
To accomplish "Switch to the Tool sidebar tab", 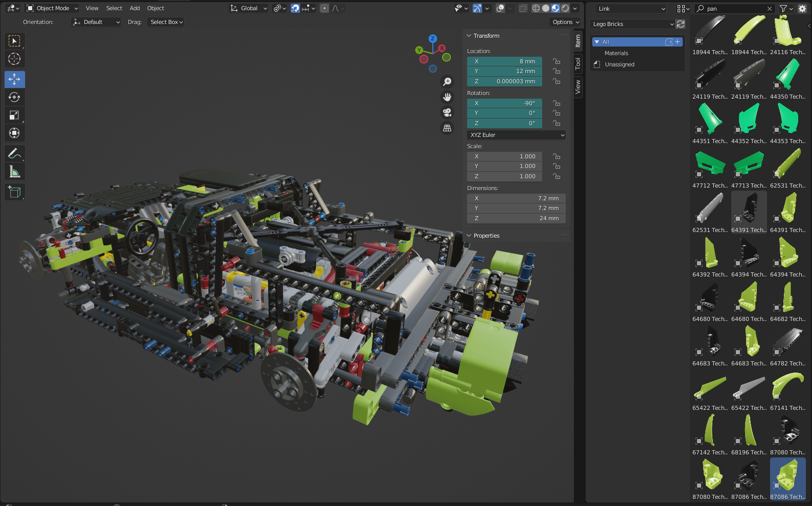I will coord(578,64).
